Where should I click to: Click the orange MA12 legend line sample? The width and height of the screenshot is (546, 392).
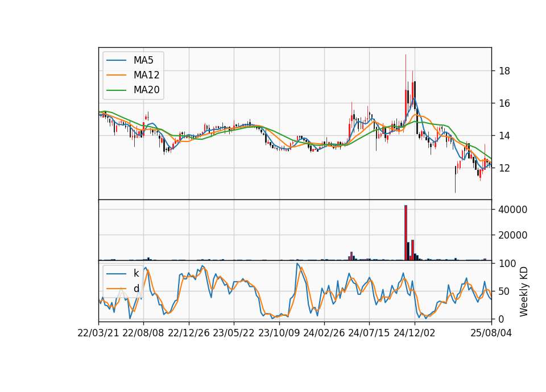pos(116,75)
